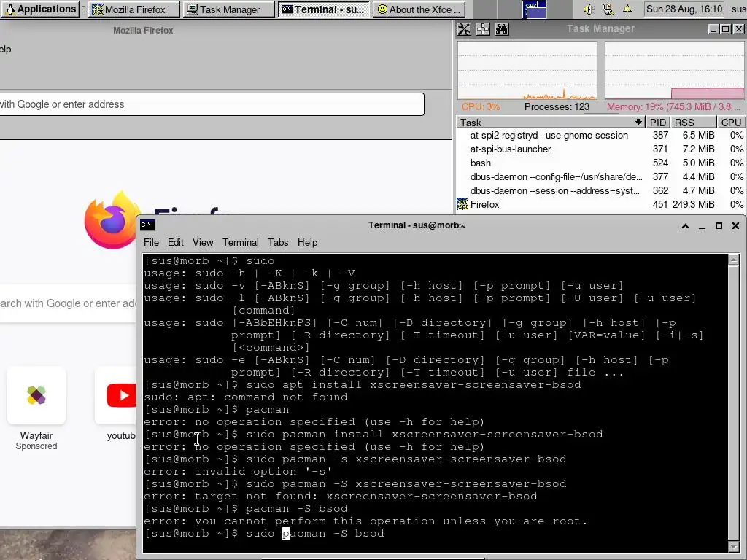Image resolution: width=747 pixels, height=560 pixels.
Task: Maximize the Terminal window
Action: point(719,226)
